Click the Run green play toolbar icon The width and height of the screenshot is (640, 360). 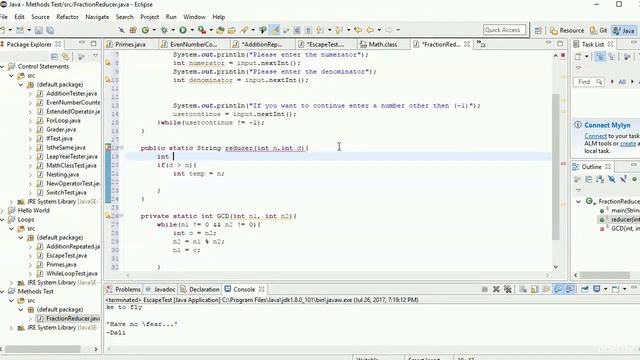click(x=183, y=30)
